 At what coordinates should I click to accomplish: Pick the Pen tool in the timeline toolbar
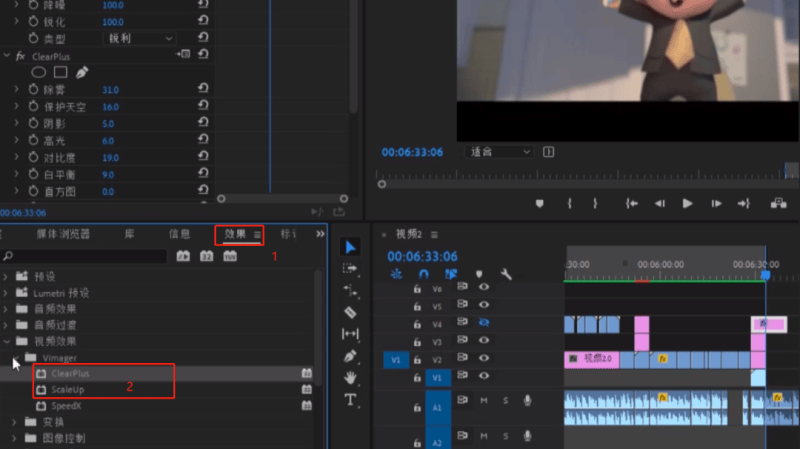(x=350, y=355)
